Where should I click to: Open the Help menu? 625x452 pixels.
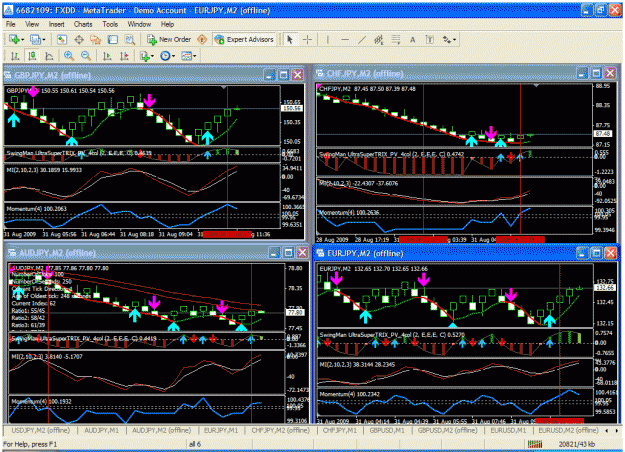(x=167, y=24)
